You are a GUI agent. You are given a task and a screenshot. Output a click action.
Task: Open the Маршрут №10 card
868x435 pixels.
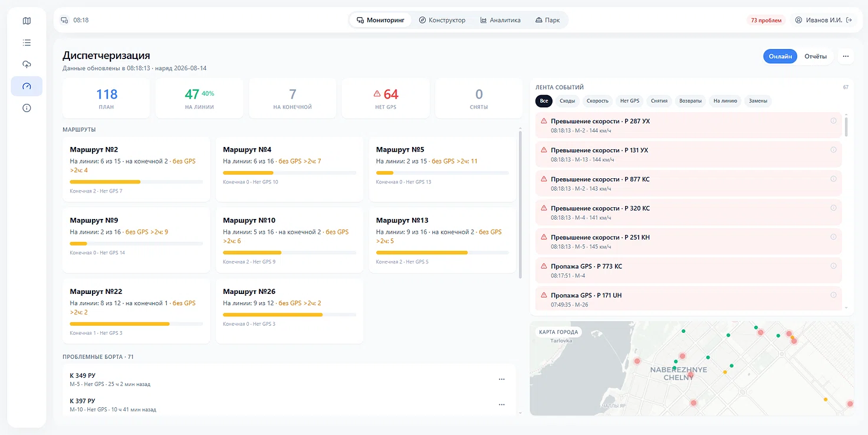click(290, 240)
